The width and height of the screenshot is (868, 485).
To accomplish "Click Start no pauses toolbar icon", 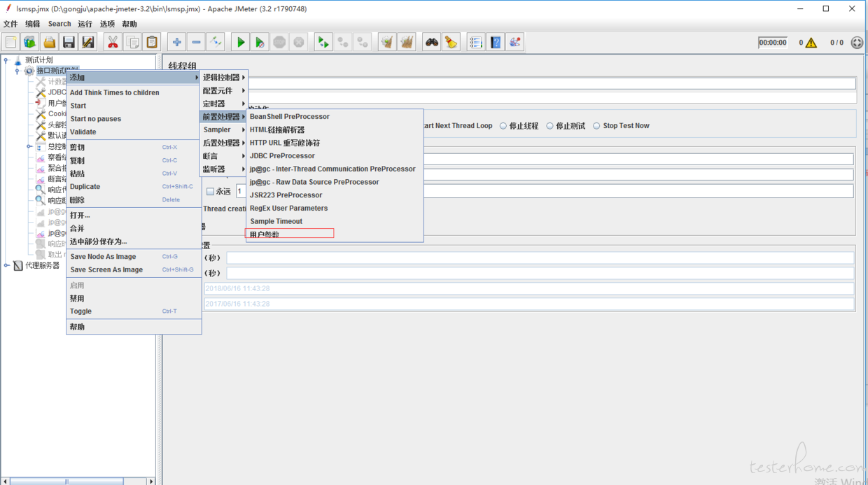I will tap(260, 42).
